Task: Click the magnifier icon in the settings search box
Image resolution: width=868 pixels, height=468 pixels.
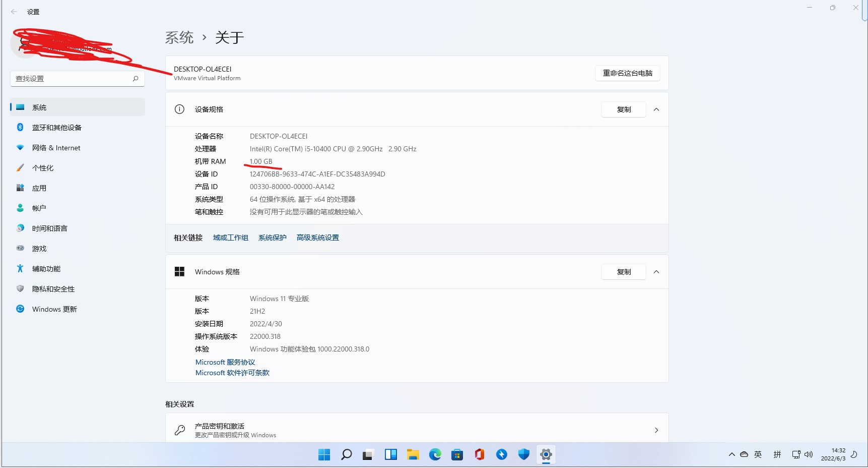Action: [136, 79]
